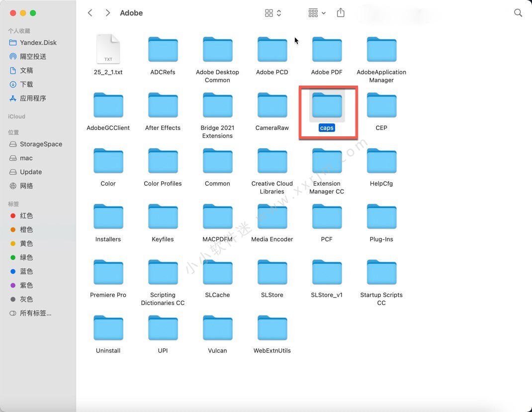The width and height of the screenshot is (532, 412).
Task: Select the Installers folder
Action: (x=108, y=216)
